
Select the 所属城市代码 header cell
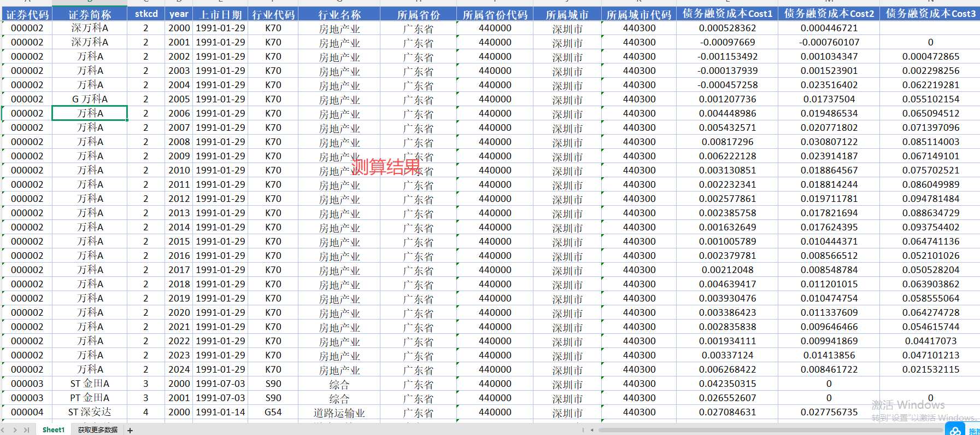[639, 14]
